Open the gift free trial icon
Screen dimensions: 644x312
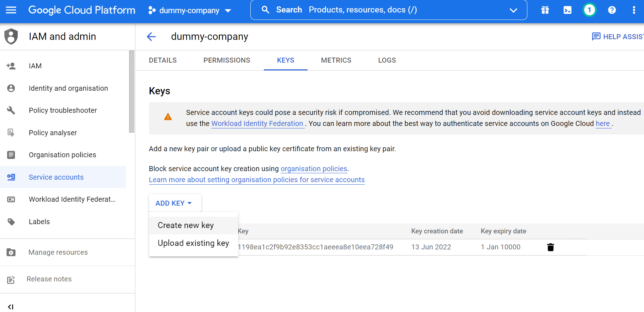[x=545, y=10]
